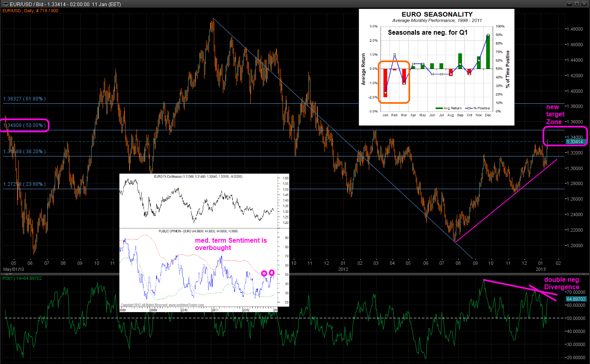The width and height of the screenshot is (590, 364).
Task: Click the 'med. term Sentiment is overbought' note
Action: click(x=231, y=244)
